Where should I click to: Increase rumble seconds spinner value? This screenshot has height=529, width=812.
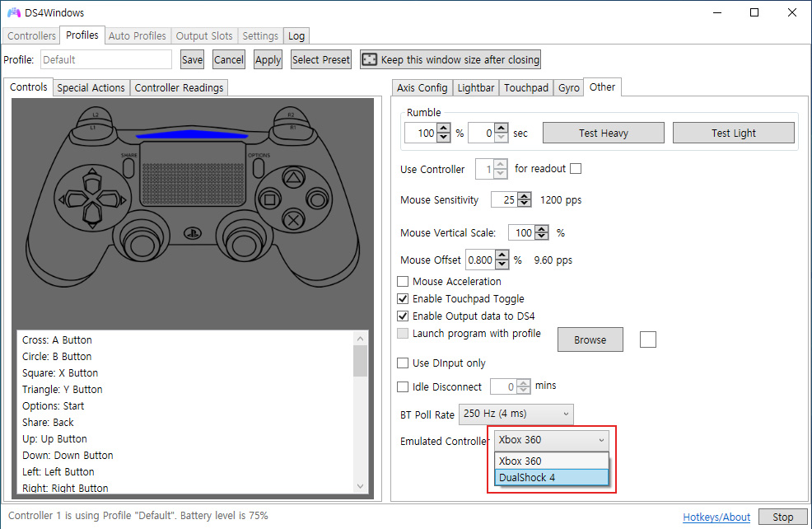[x=502, y=128]
